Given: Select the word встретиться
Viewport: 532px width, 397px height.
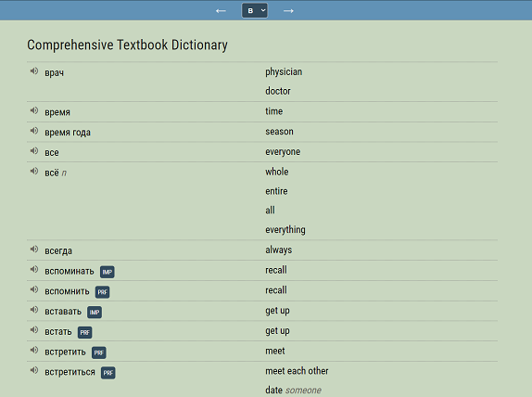Looking at the screenshot, I should [x=70, y=372].
